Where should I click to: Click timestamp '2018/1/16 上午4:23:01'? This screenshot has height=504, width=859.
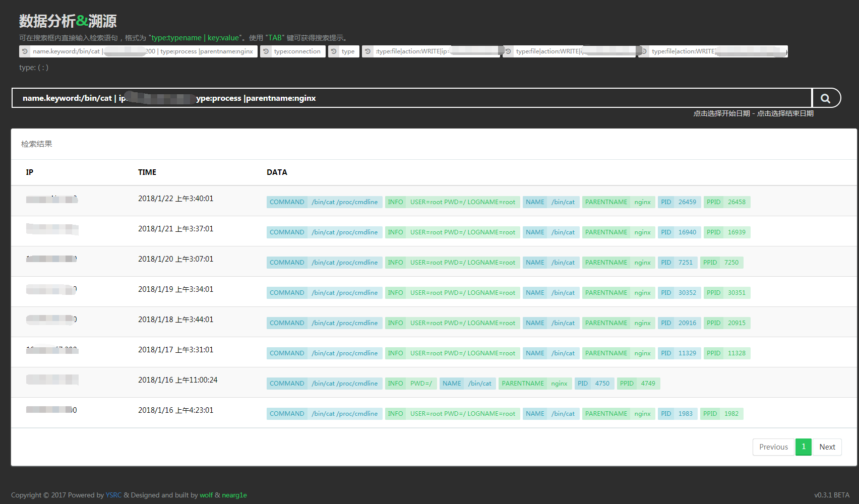tap(176, 410)
